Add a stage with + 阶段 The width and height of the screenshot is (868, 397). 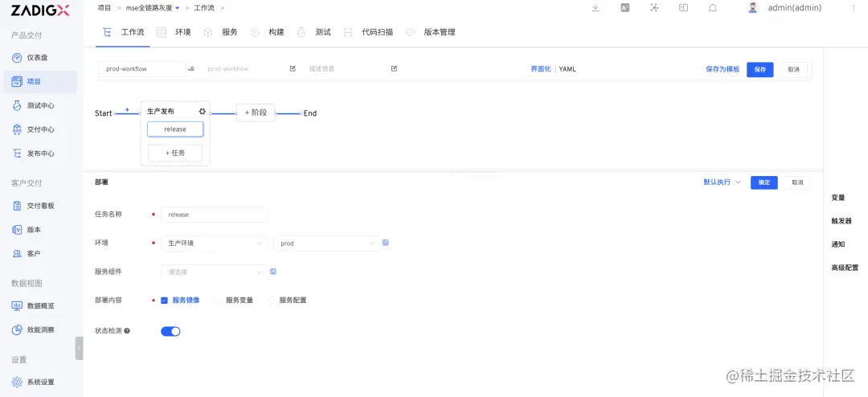[256, 113]
